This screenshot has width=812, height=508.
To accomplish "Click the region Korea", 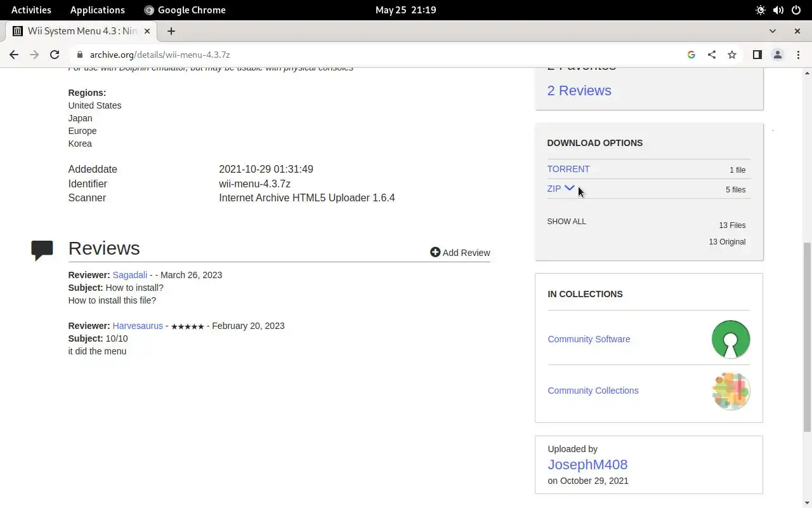I will click(80, 144).
